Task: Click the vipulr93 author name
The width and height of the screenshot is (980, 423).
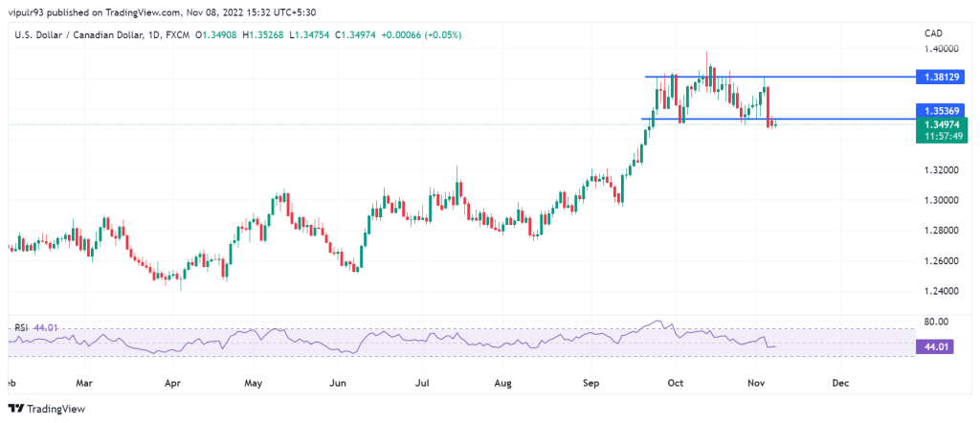Action: (x=30, y=12)
